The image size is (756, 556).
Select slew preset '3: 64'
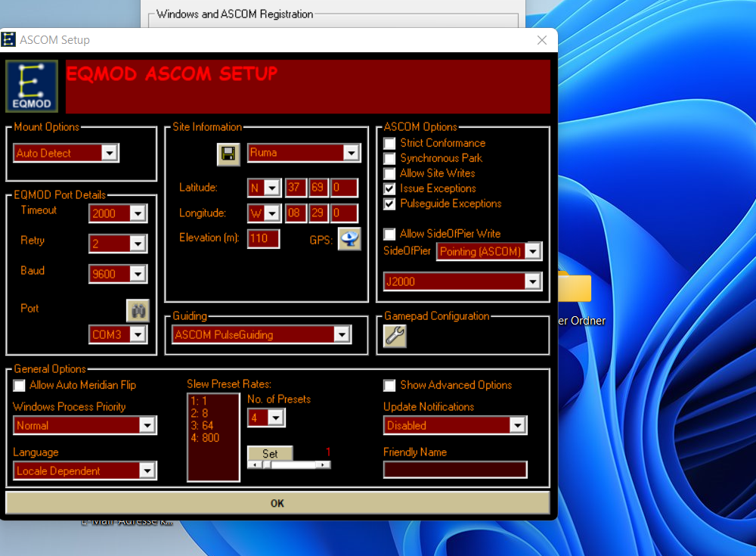pyautogui.click(x=202, y=426)
